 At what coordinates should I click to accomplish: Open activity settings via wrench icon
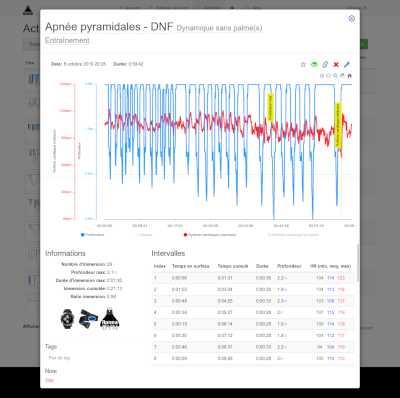click(x=347, y=64)
